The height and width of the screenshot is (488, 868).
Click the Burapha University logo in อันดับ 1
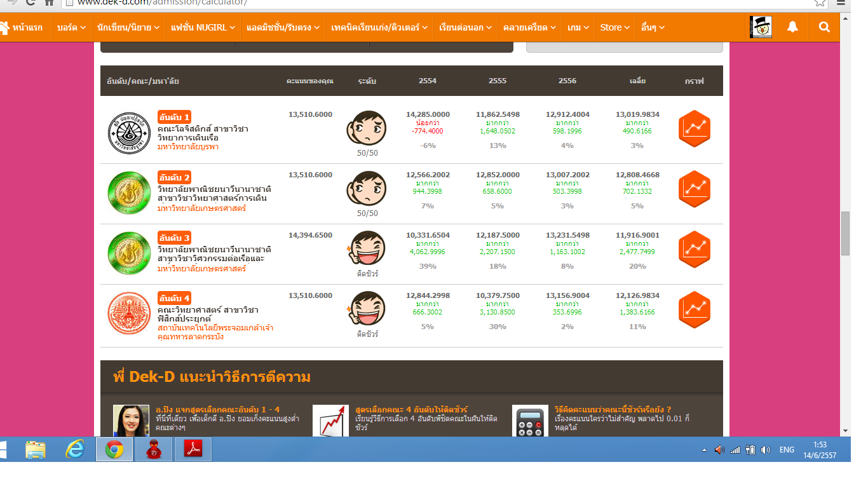click(128, 132)
